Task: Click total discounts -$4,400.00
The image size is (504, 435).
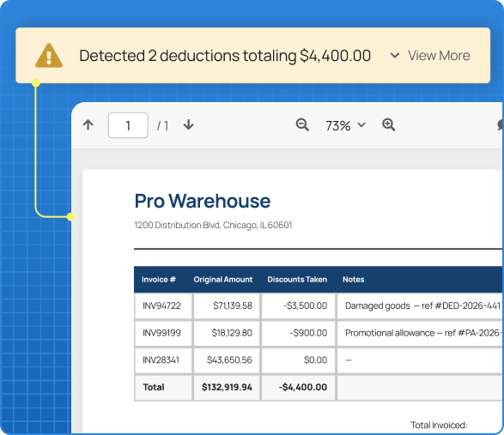Action: [303, 387]
